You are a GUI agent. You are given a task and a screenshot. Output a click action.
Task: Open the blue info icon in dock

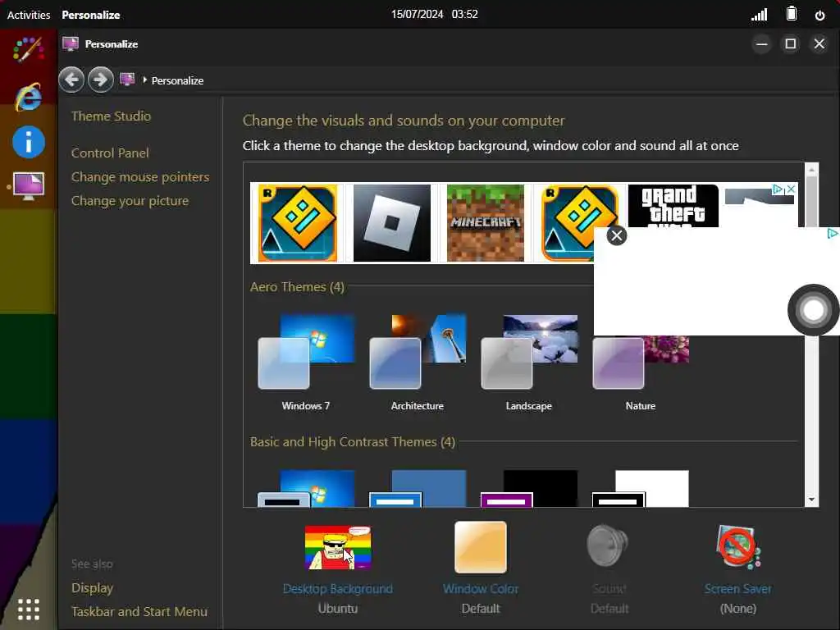coord(29,142)
